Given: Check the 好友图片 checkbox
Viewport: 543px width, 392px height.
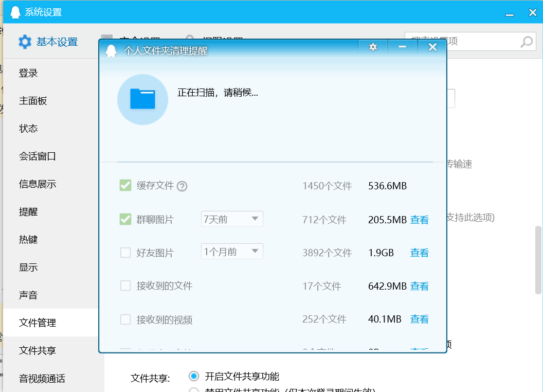Looking at the screenshot, I should click(125, 252).
